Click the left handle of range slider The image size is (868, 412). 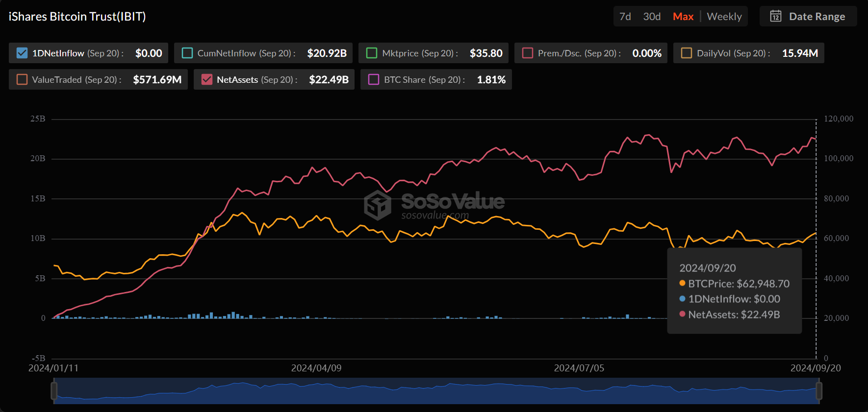coord(54,391)
